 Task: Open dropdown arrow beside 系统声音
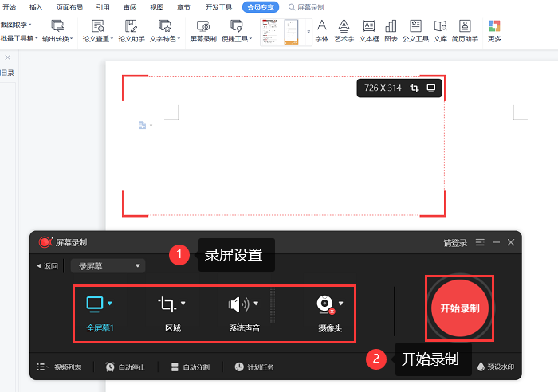click(x=256, y=304)
